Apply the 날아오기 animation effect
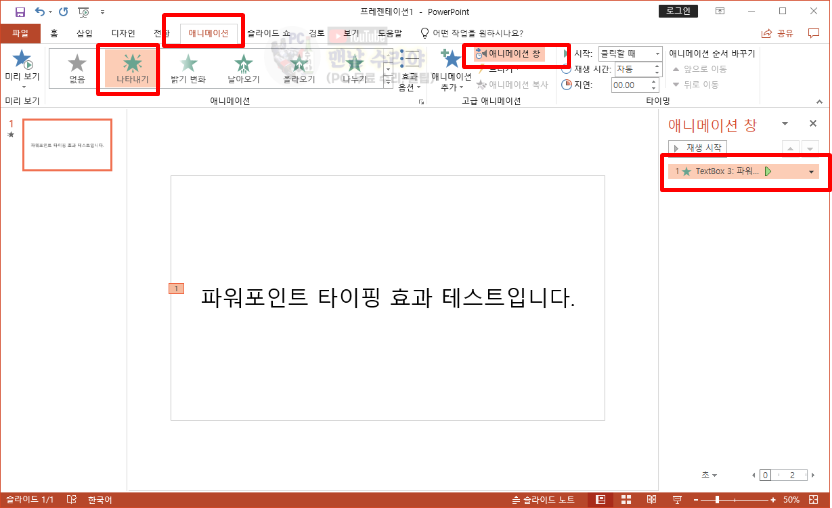The image size is (832, 508). click(x=244, y=68)
